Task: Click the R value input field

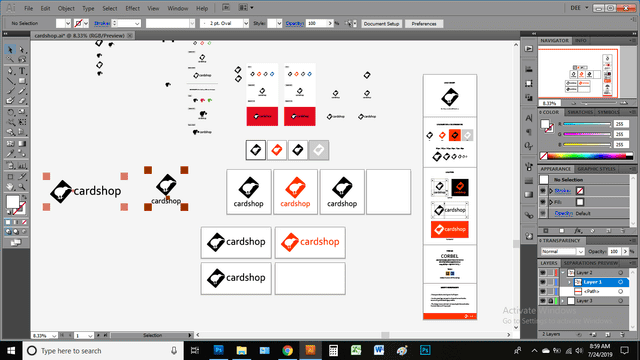Action: point(620,124)
